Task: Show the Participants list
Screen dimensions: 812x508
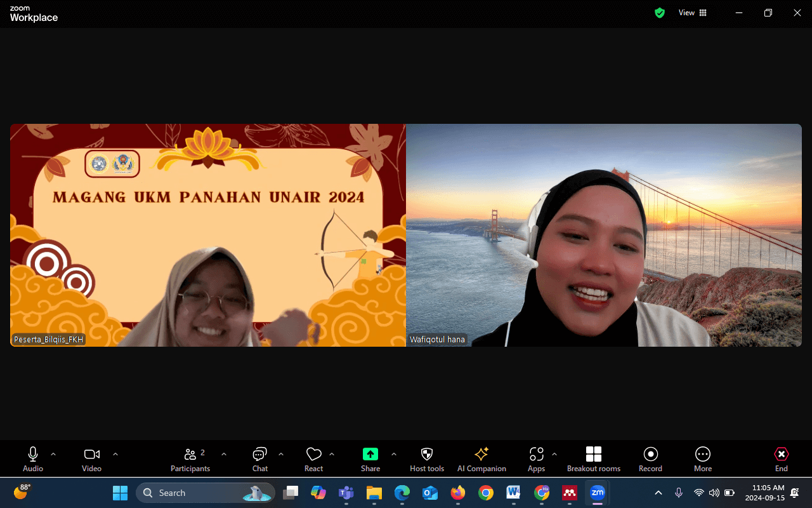Action: point(190,460)
